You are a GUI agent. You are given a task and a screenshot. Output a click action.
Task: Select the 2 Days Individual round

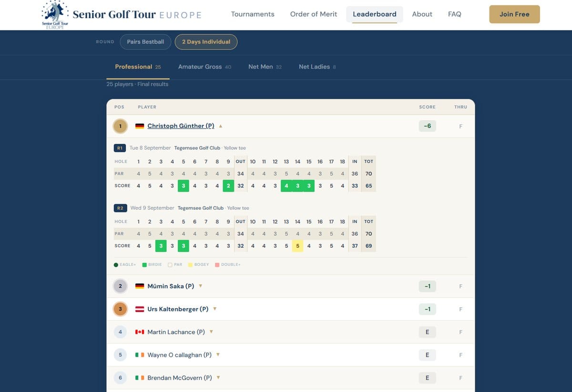pyautogui.click(x=206, y=42)
